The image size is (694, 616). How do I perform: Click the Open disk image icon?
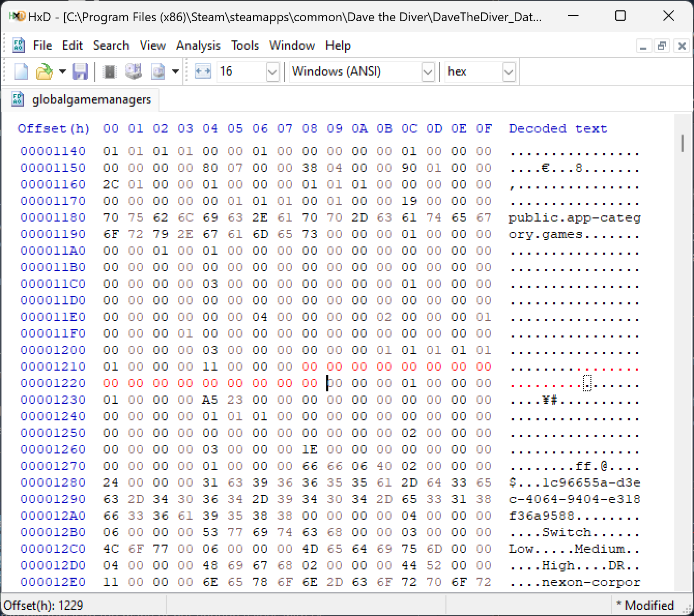pos(157,71)
